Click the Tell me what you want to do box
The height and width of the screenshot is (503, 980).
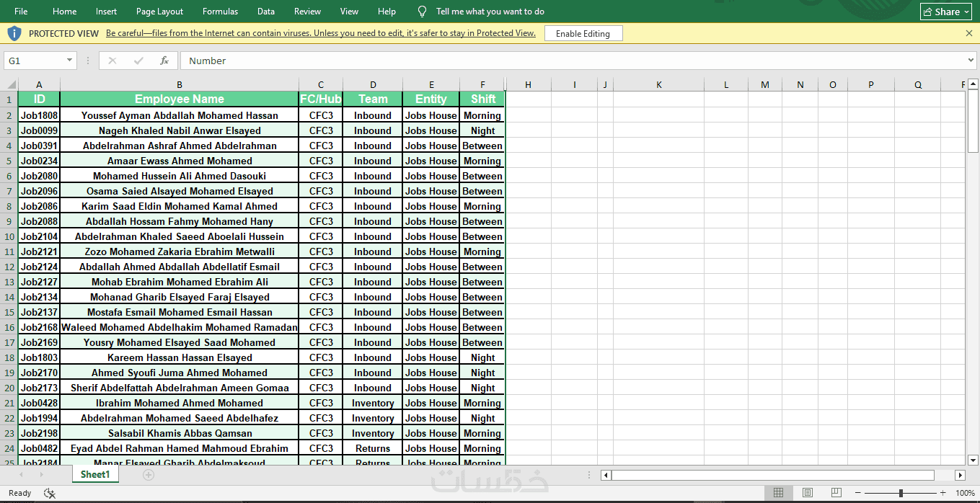(490, 12)
